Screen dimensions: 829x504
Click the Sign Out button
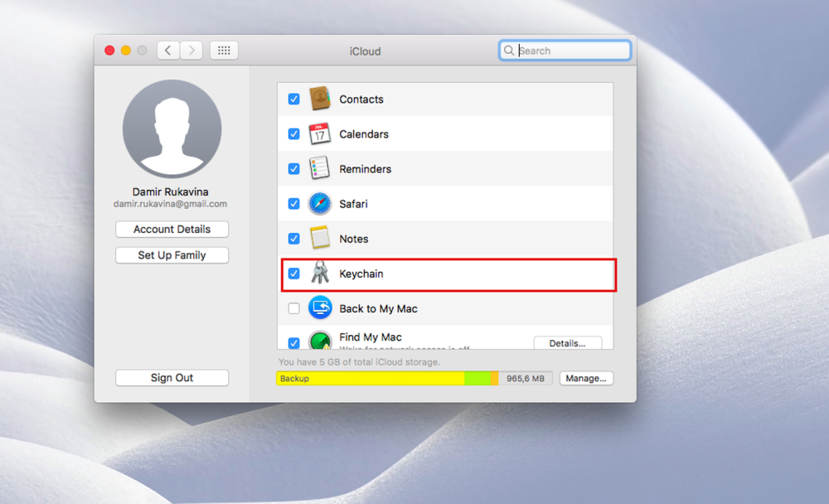tap(172, 378)
